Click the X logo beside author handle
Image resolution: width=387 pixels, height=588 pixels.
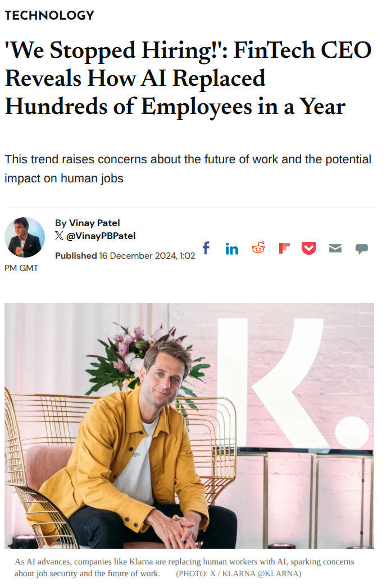[60, 236]
